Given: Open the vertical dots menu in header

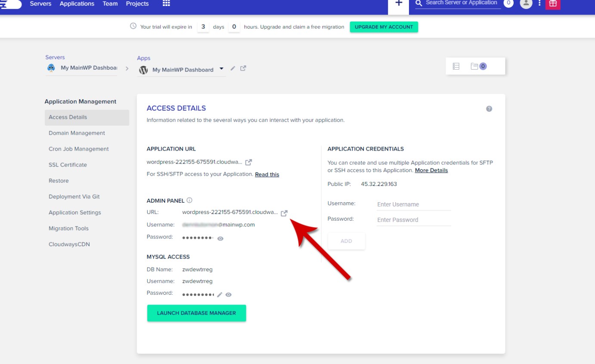Looking at the screenshot, I should [x=539, y=3].
